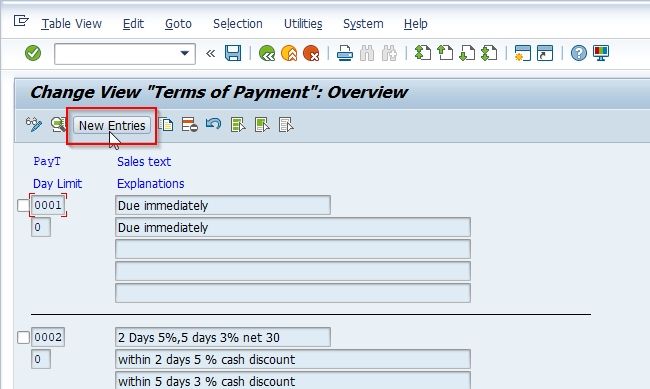Open Help with the question mark icon
The image size is (650, 389).
(x=579, y=53)
